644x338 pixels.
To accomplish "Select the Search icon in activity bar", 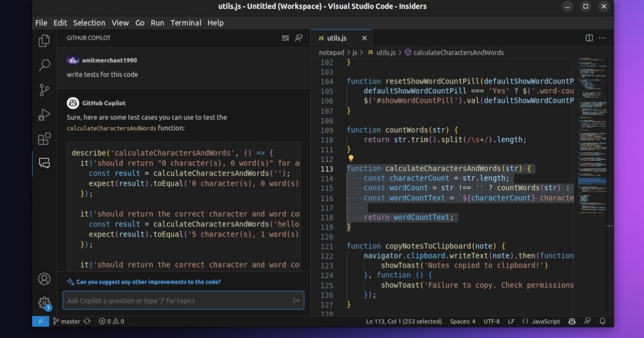I will (x=43, y=65).
